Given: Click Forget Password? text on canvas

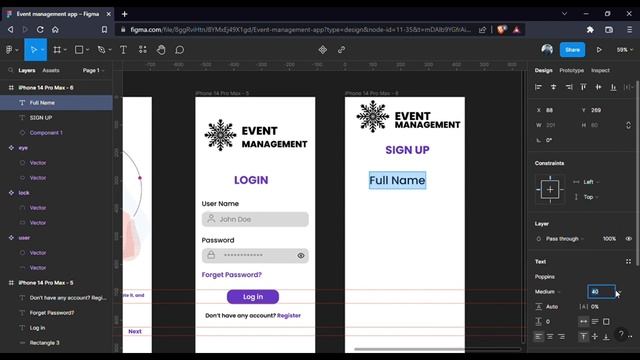Looking at the screenshot, I should click(231, 275).
